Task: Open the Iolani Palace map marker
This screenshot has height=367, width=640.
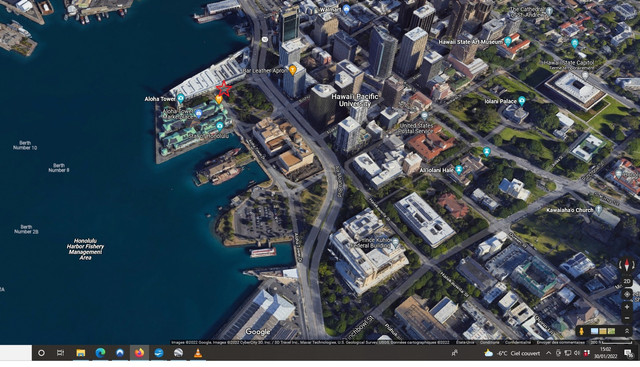Action: click(521, 100)
